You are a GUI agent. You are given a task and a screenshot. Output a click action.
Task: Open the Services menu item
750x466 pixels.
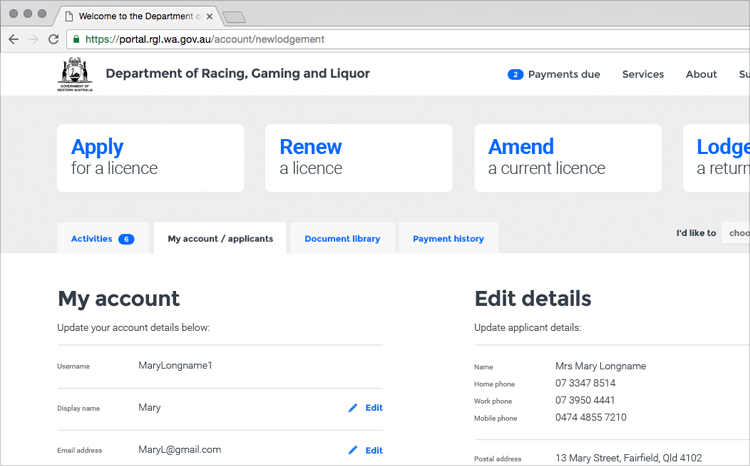(x=642, y=75)
